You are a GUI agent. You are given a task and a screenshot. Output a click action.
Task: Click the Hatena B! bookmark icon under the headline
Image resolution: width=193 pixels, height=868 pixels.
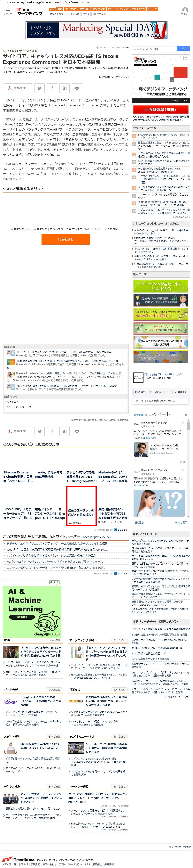point(65,88)
